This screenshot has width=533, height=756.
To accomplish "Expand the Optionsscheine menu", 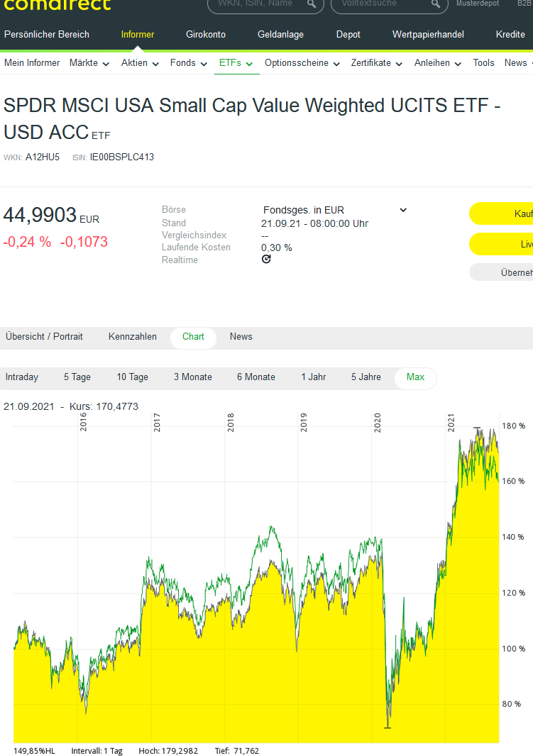I will 303,63.
